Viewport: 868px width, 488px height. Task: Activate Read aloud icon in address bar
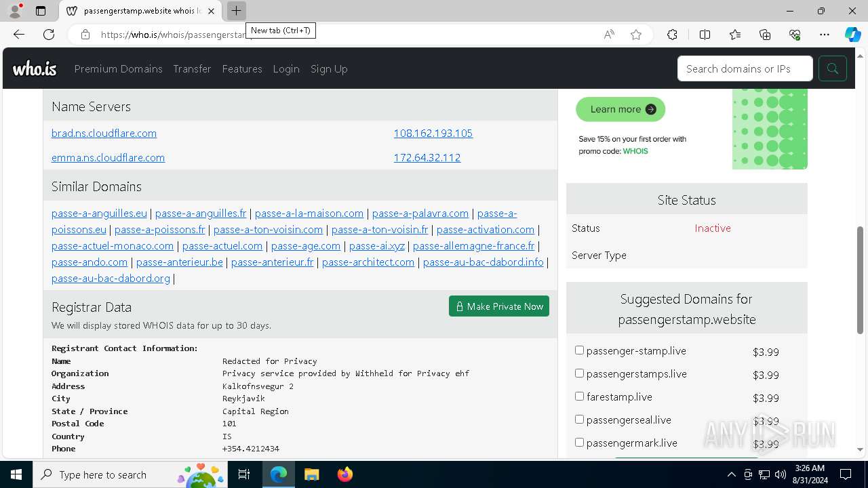click(x=609, y=35)
